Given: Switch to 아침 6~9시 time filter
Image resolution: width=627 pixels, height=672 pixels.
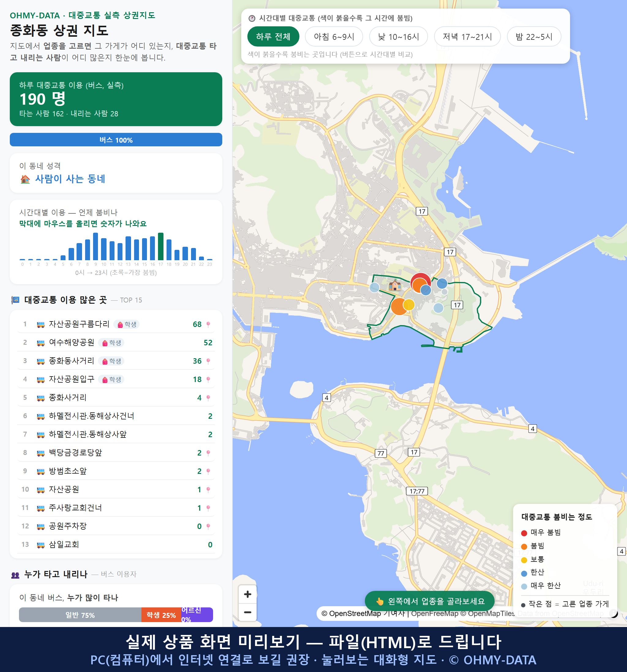Looking at the screenshot, I should 334,36.
